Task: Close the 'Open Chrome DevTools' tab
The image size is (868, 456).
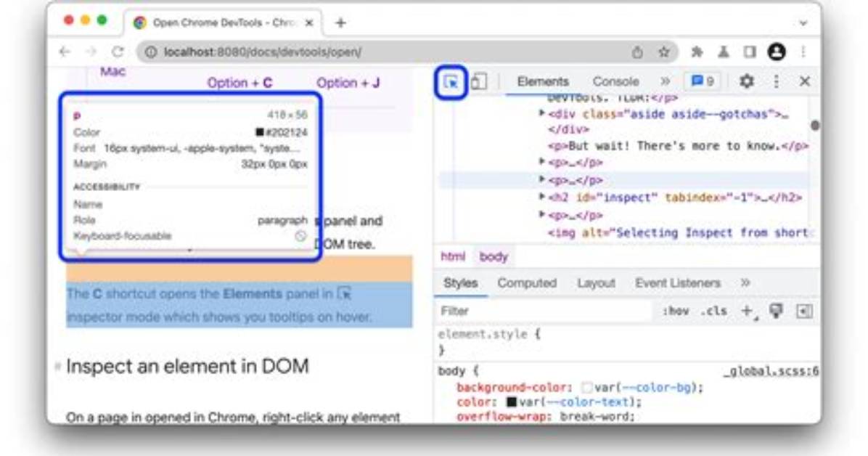Action: coord(309,23)
